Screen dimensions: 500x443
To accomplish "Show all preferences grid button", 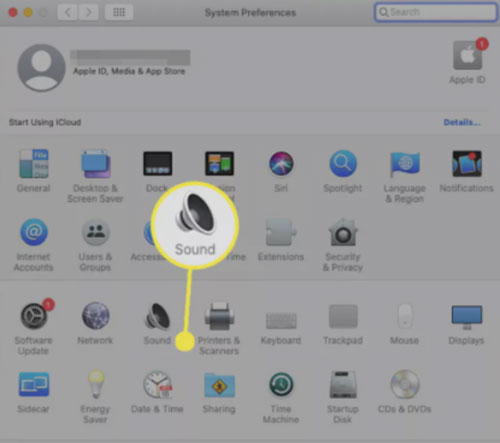I will (119, 12).
